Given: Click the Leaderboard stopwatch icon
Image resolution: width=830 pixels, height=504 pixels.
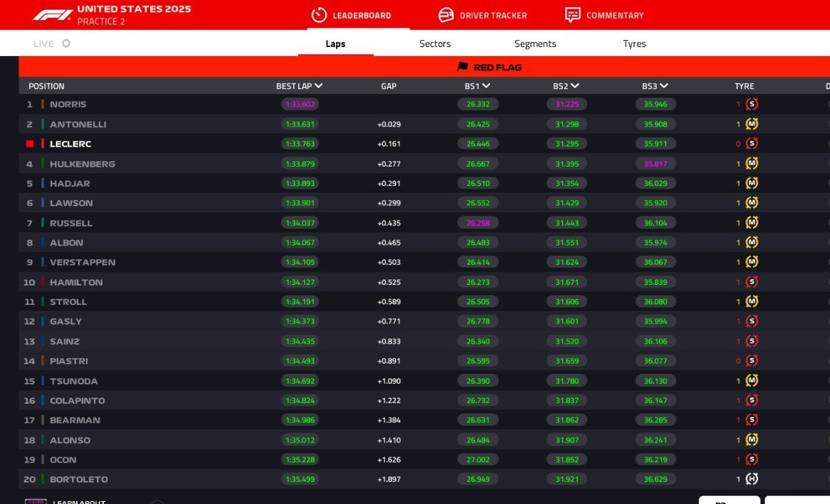Looking at the screenshot, I should (x=319, y=15).
